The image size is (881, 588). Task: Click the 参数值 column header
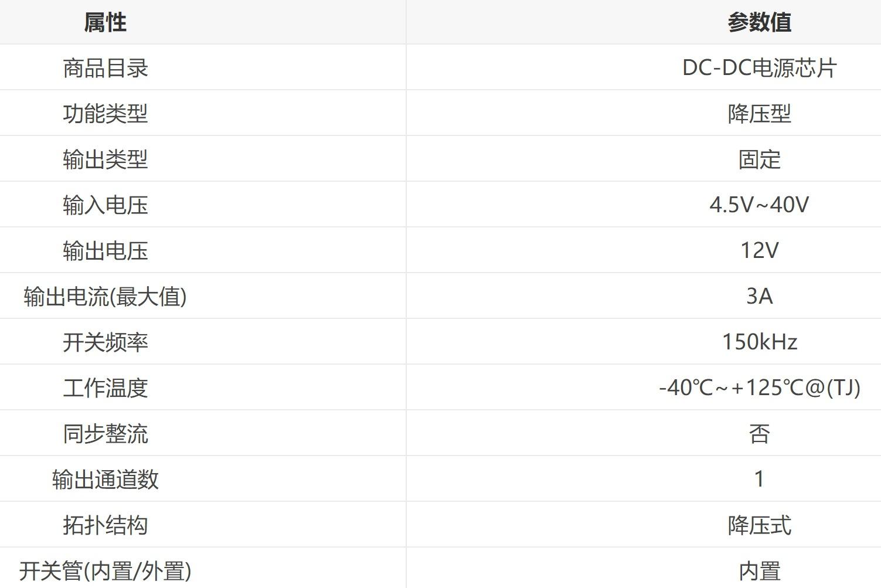[759, 22]
